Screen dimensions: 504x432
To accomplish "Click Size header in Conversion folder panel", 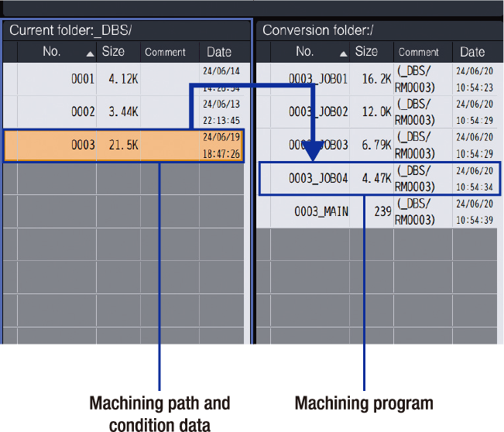I will [372, 52].
